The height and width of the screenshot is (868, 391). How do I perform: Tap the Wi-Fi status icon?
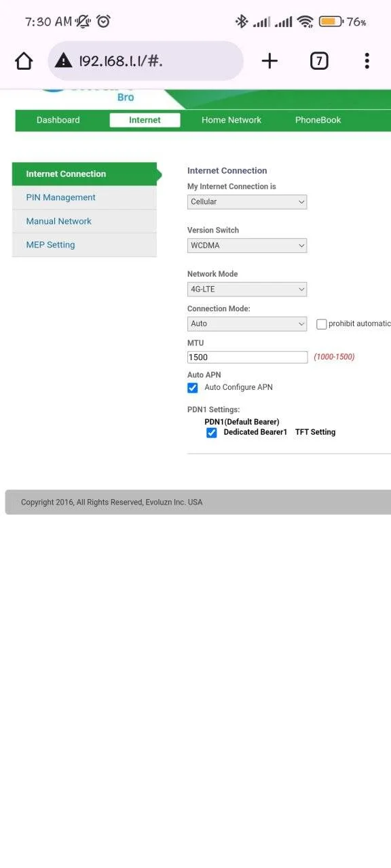tap(305, 22)
